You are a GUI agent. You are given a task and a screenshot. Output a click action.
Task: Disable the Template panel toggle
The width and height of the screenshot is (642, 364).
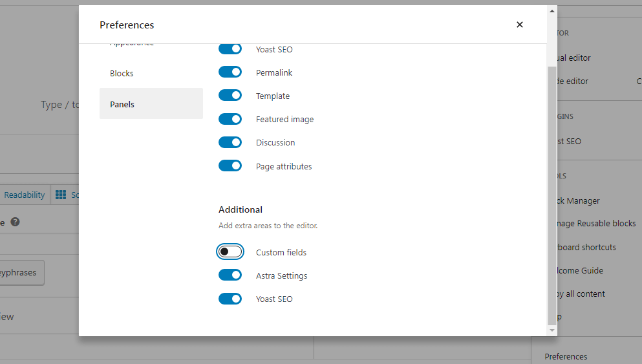pos(230,96)
